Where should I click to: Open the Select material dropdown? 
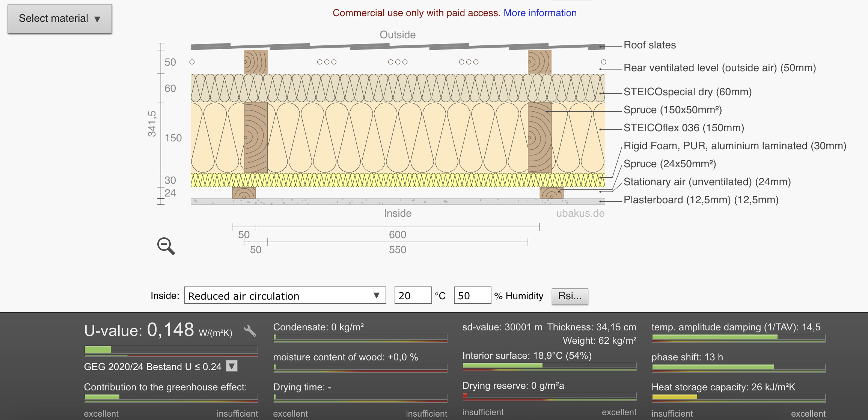60,19
